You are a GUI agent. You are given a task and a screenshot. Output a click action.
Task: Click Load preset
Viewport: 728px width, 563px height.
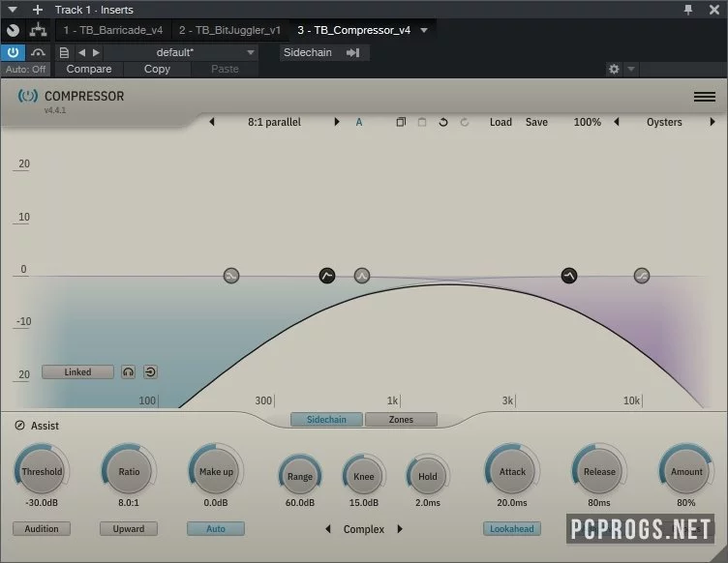coord(500,122)
